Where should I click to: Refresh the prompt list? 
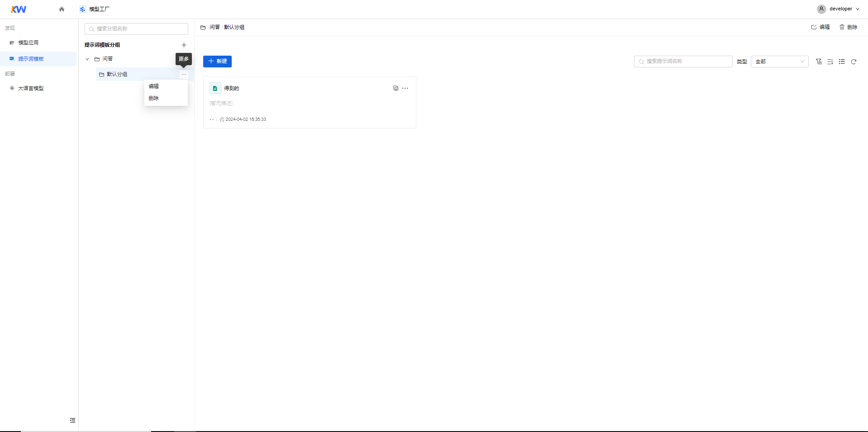tap(854, 62)
